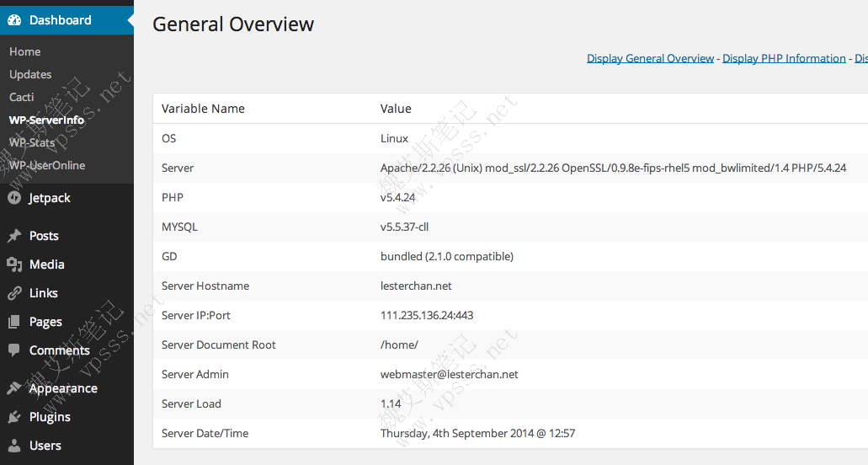Open the Plugins menu label
Screen dimensions: 868x465
tap(50, 417)
